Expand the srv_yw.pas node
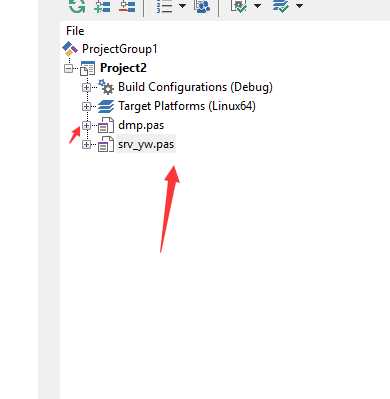The height and width of the screenshot is (399, 390). pyautogui.click(x=86, y=145)
